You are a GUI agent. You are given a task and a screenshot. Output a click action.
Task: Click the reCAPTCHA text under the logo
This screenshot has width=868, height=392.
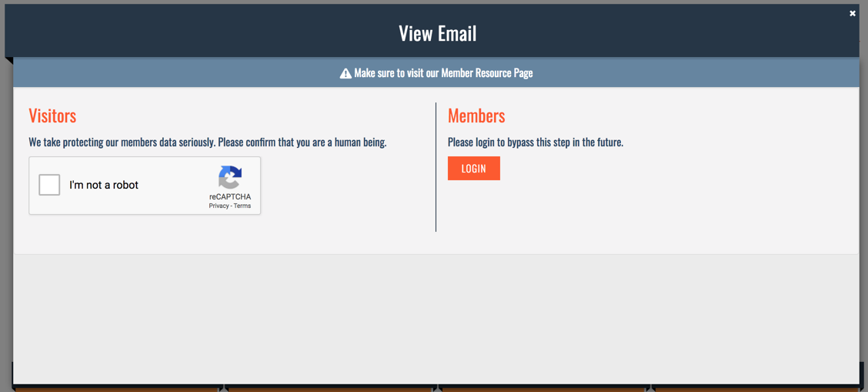click(230, 197)
